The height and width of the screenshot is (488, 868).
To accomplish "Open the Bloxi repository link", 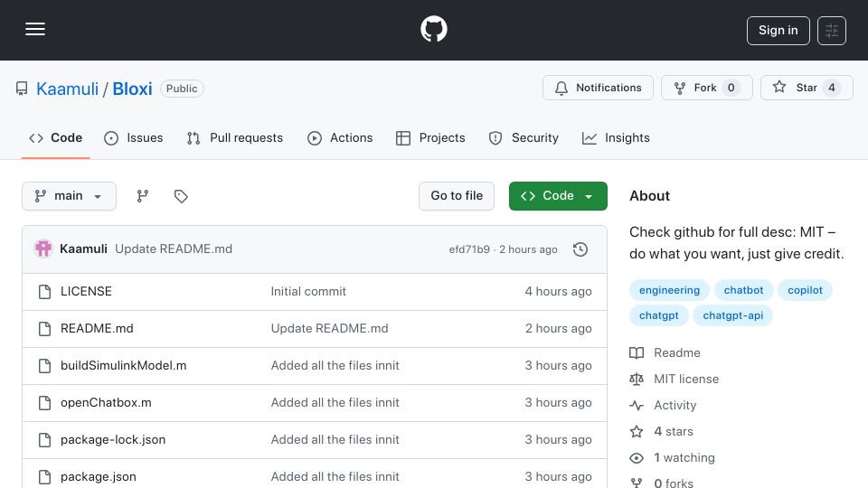I will pos(132,89).
